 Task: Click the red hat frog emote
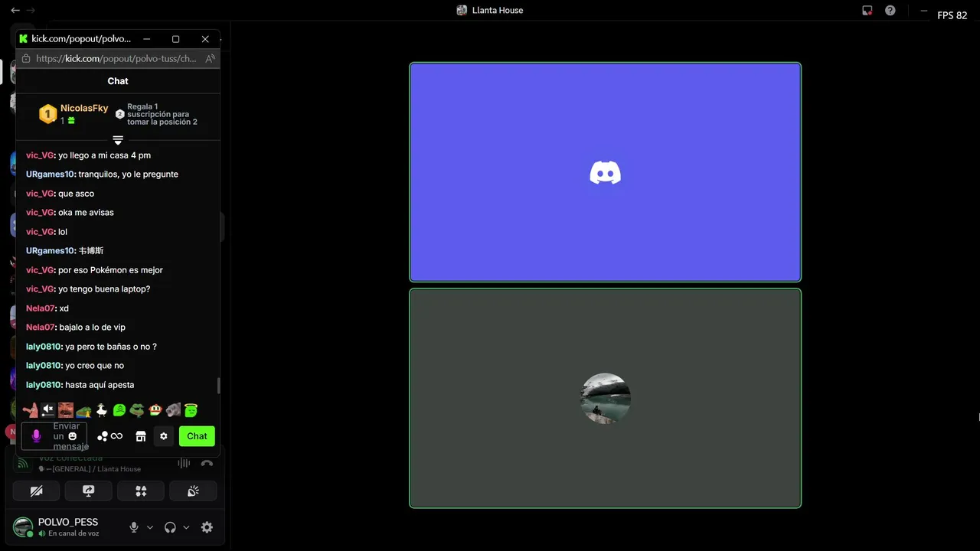pos(155,410)
